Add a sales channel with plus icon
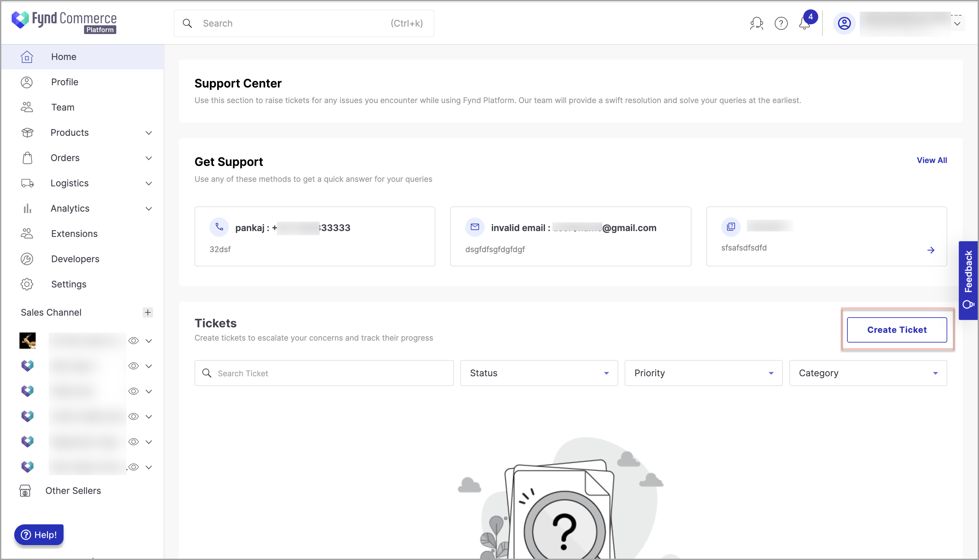Screen dimensions: 979x560 (x=148, y=312)
